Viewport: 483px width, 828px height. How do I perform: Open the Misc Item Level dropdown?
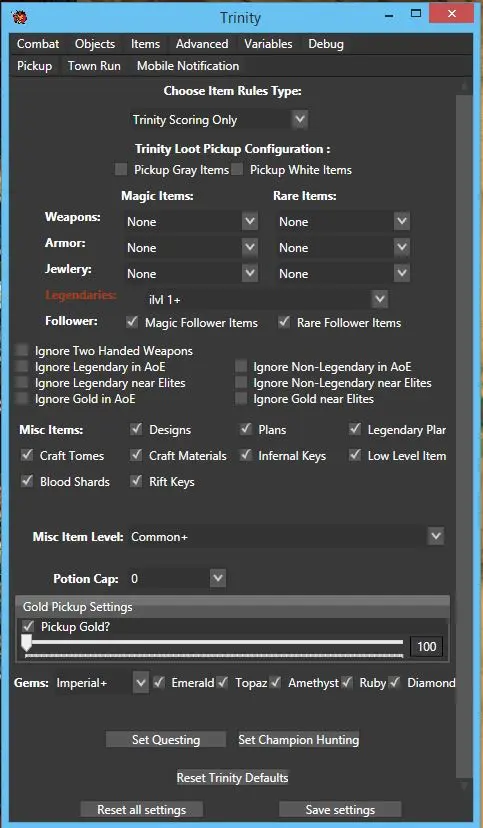pos(286,537)
